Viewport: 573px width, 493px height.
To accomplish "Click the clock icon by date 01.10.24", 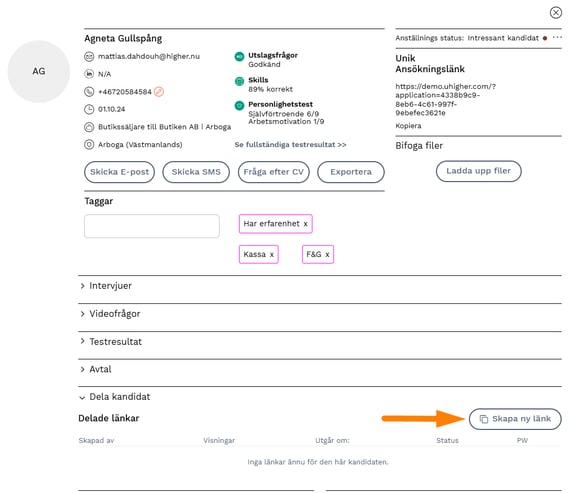I will coord(89,109).
